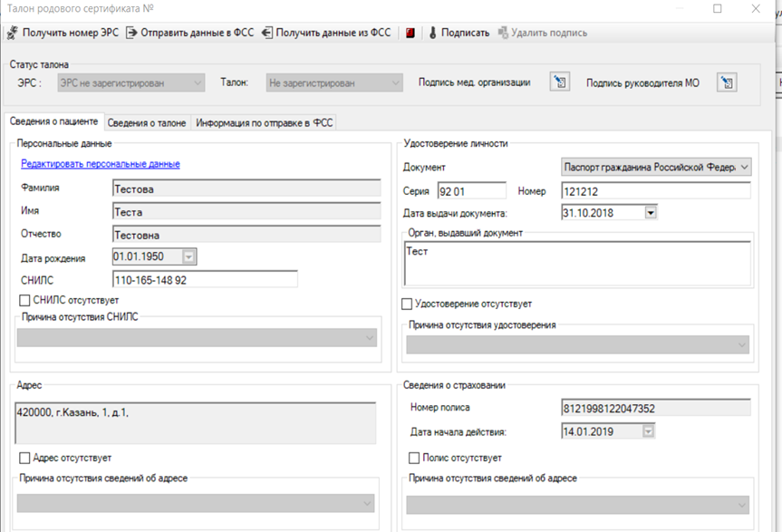
Task: Open the reason dropdown under Полис отсутствует
Action: (577, 505)
